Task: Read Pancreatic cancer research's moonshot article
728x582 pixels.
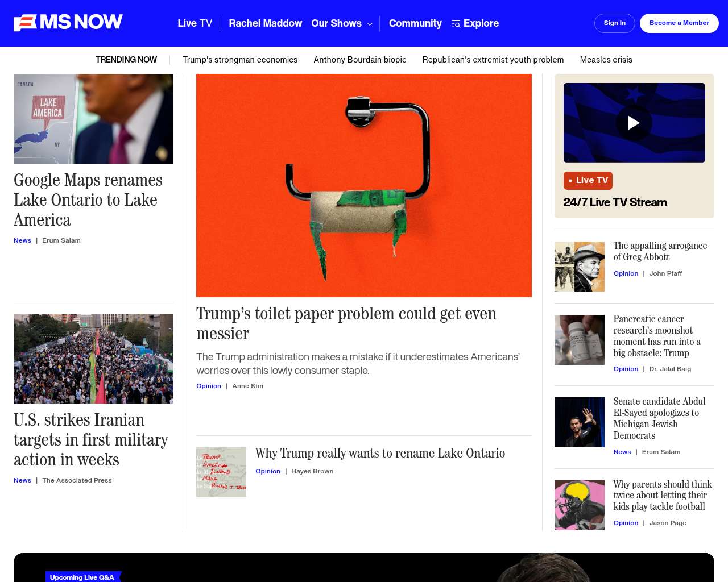Action: click(x=657, y=336)
